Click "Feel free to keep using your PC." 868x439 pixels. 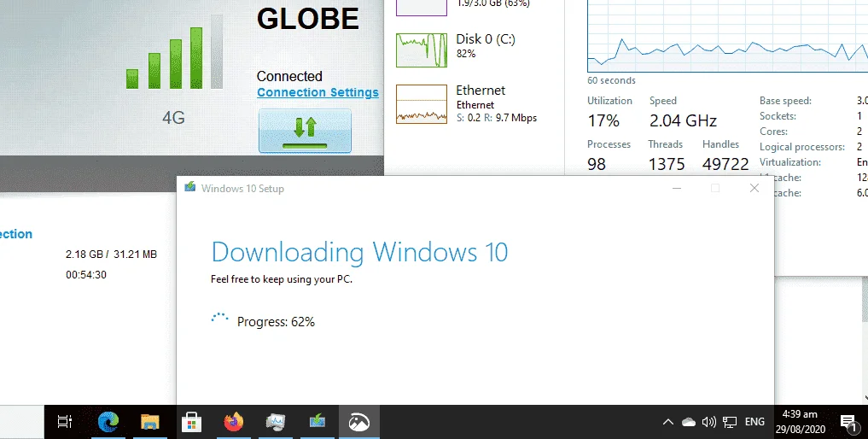[x=281, y=279]
